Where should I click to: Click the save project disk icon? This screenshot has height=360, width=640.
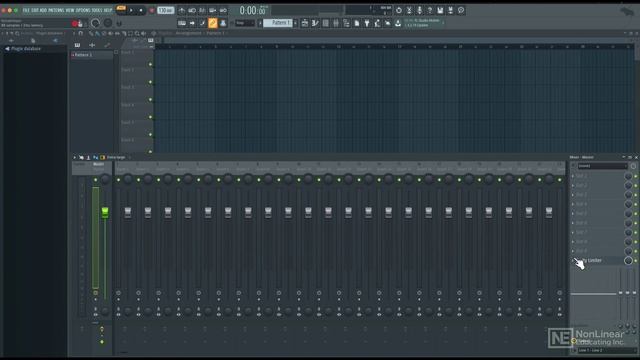(x=440, y=10)
